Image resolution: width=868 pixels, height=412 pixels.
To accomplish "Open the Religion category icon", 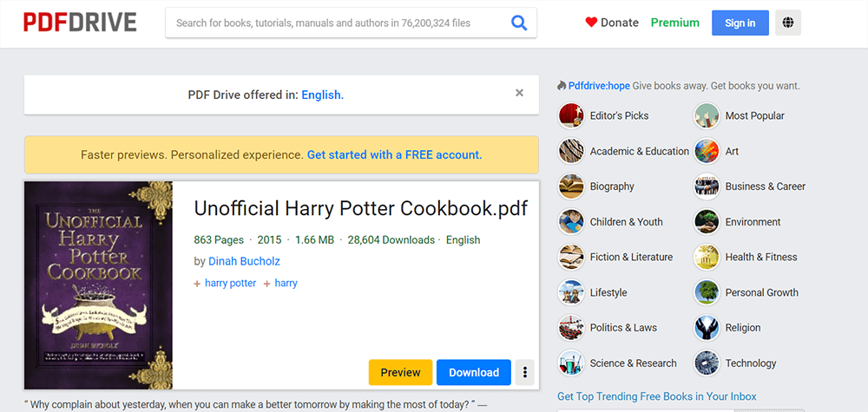I will pos(707,328).
